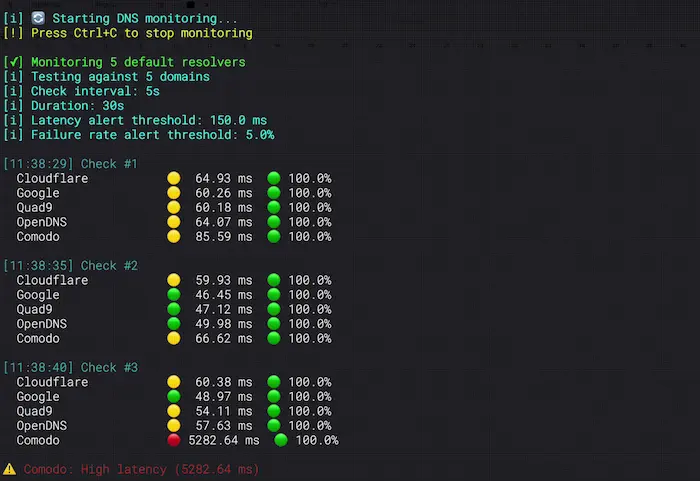Click yellow latency dot for Quad9 in Check #1
The width and height of the screenshot is (700, 481).
pyautogui.click(x=174, y=207)
